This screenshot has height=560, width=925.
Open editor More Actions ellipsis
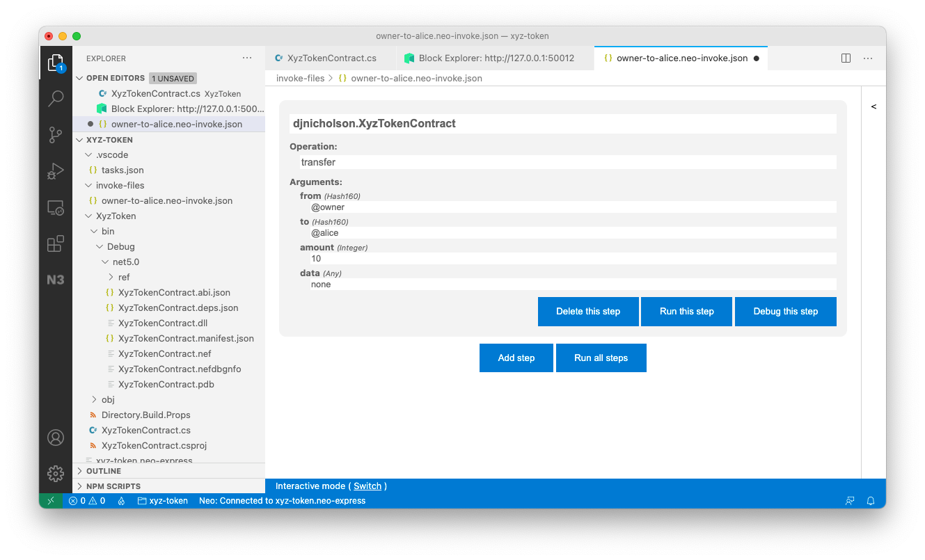(x=868, y=58)
